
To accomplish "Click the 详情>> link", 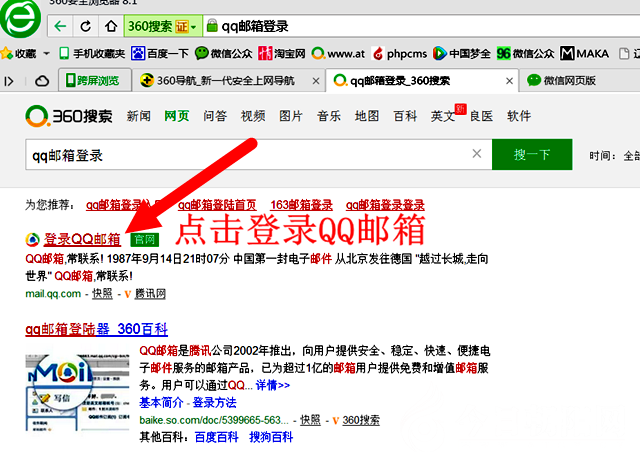I will coord(273,385).
